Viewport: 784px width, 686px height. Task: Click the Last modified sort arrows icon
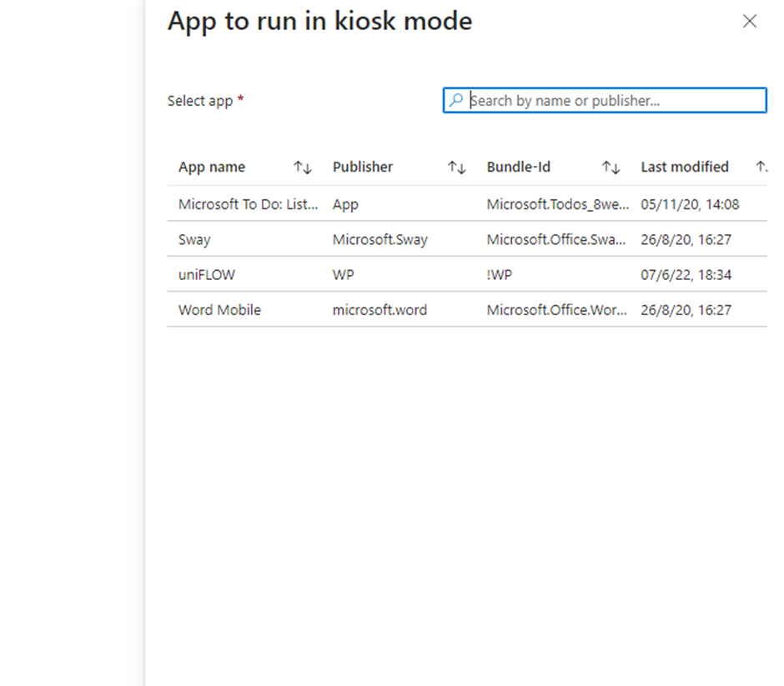point(762,167)
